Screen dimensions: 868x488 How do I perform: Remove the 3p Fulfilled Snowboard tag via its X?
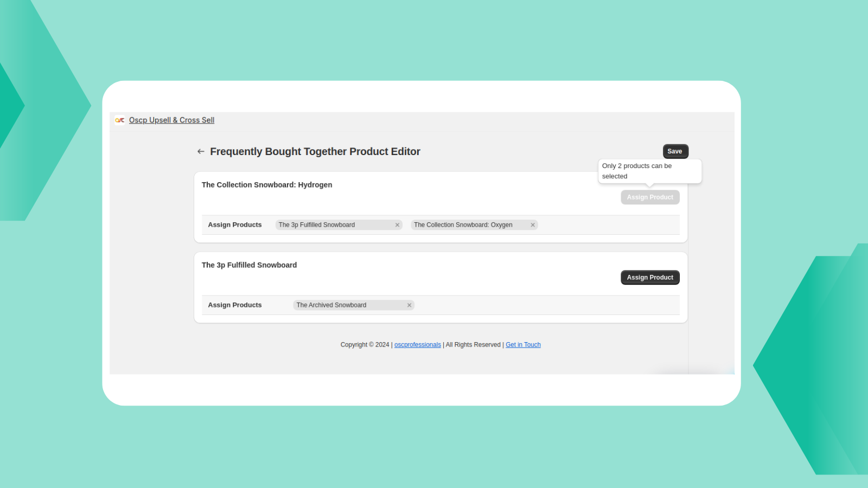tap(397, 225)
